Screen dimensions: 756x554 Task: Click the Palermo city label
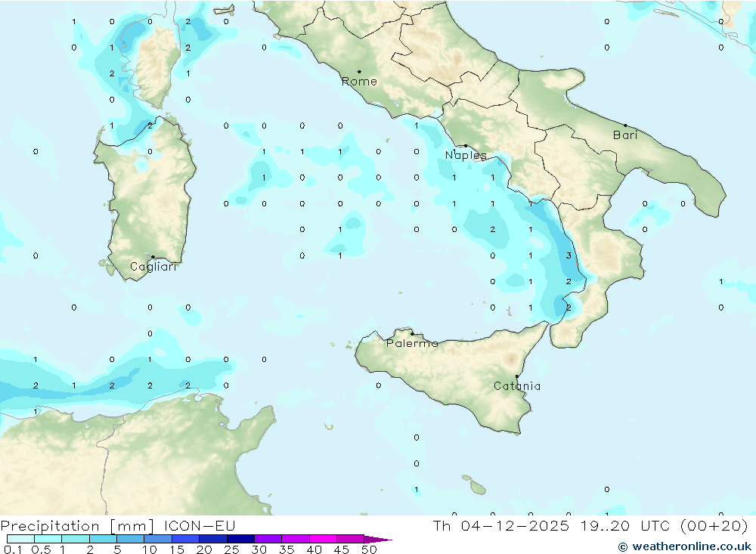[412, 343]
